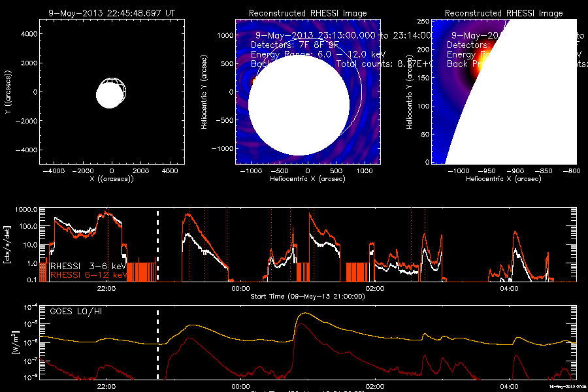This screenshot has height=392, width=588.
Task: Click the '250' tick label on right image Y axis
Action: point(423,22)
